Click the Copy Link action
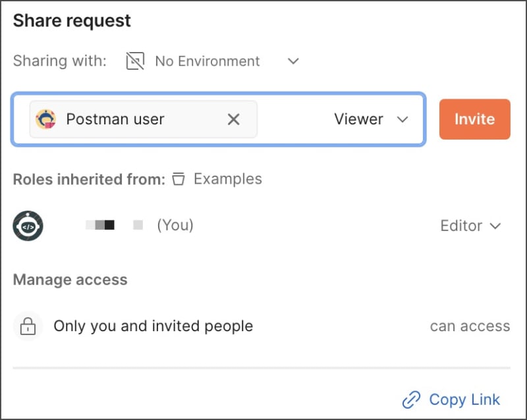Screen dimensions: 527x420 tap(463, 400)
